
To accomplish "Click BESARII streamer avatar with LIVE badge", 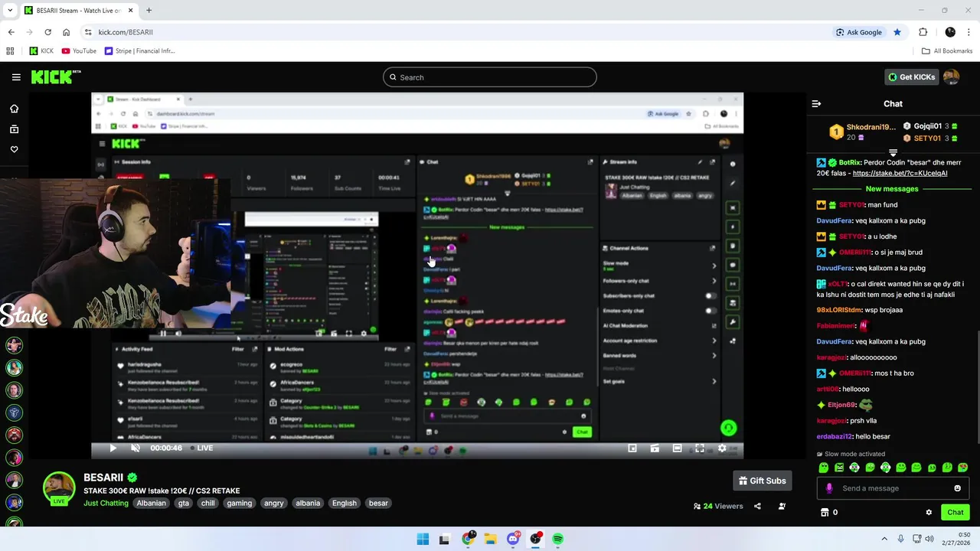I will (58, 489).
